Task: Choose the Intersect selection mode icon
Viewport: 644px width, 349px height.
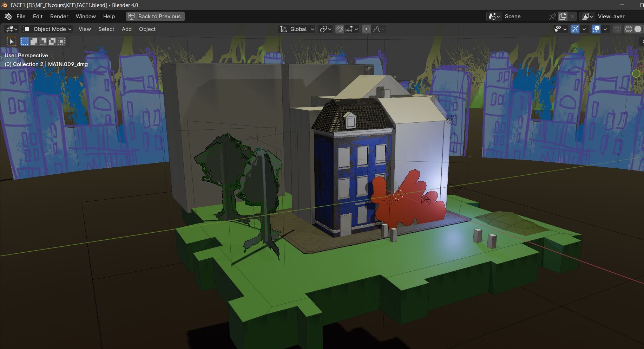Action: click(61, 41)
